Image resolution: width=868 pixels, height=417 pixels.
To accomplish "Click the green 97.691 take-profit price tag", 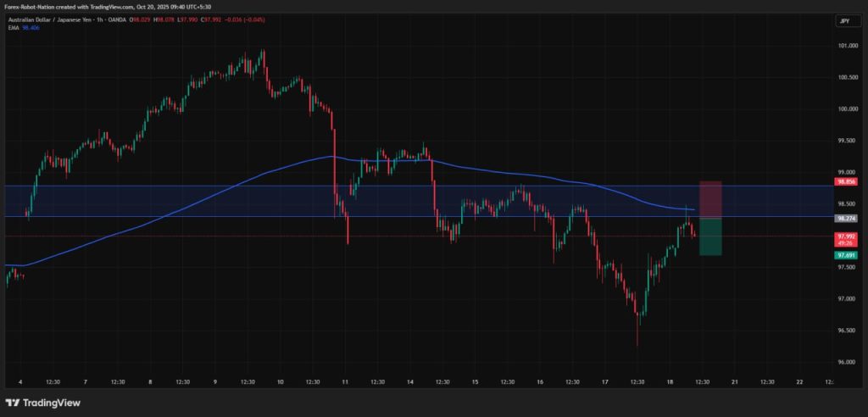I will click(x=845, y=254).
